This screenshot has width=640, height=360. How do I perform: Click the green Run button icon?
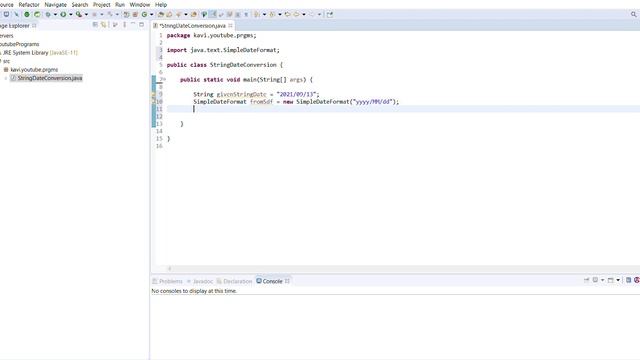click(63, 14)
